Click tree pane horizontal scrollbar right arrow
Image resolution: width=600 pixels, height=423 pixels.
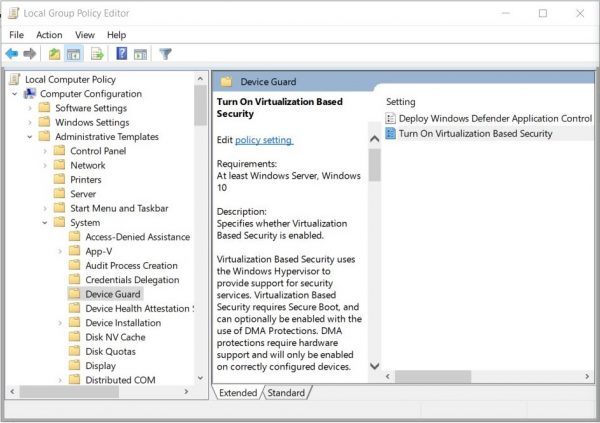186,393
